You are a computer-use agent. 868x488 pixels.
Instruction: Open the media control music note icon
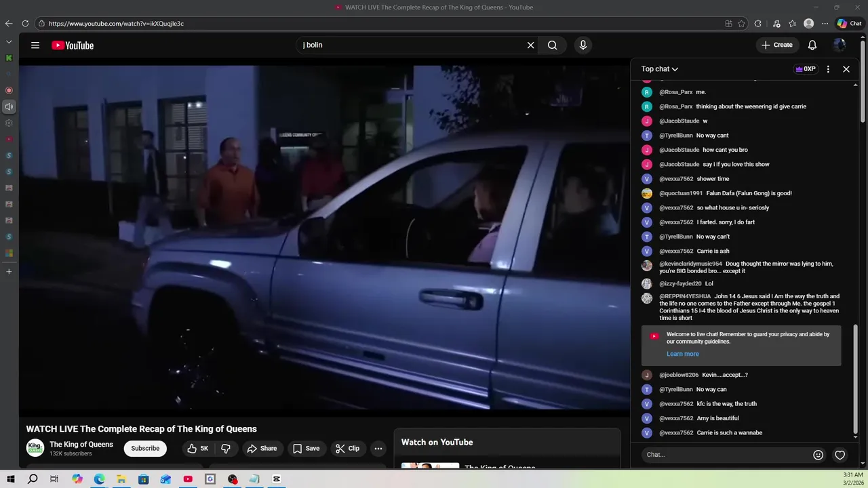point(776,24)
